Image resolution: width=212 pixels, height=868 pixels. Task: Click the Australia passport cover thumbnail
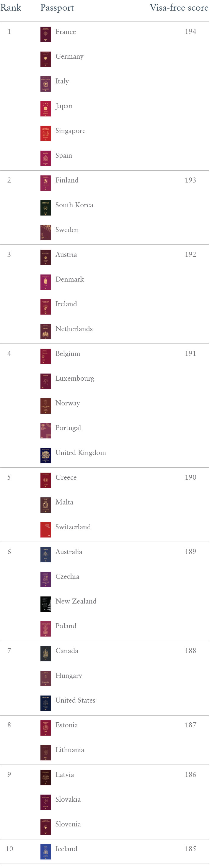click(x=45, y=555)
